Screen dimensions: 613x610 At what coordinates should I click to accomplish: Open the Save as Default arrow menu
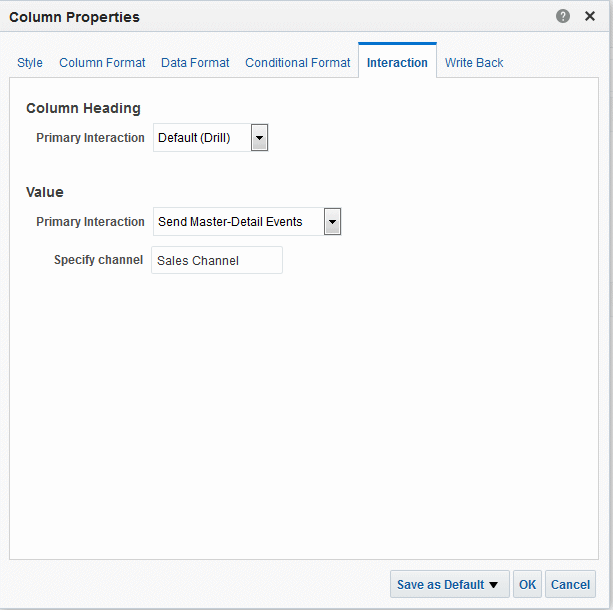coord(494,585)
